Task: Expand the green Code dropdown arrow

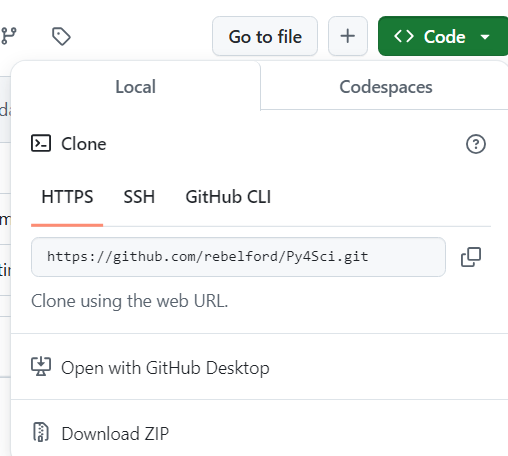Action: (x=485, y=37)
